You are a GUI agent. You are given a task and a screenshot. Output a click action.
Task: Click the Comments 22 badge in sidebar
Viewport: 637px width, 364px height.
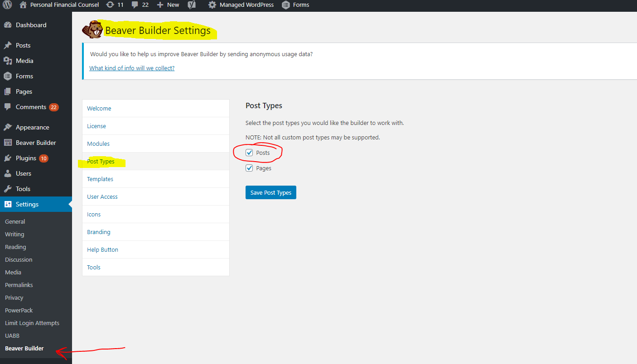pyautogui.click(x=54, y=107)
